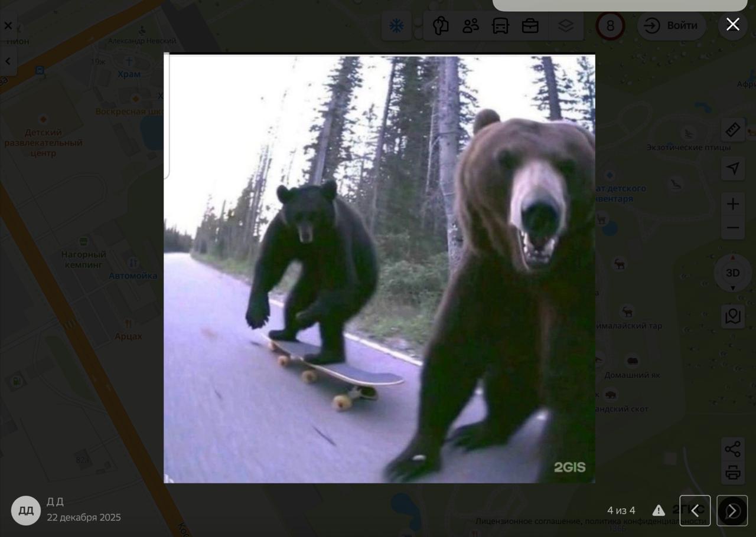Open the Лицензионное соглашение link
Screen dimensions: 756x537
(528, 521)
